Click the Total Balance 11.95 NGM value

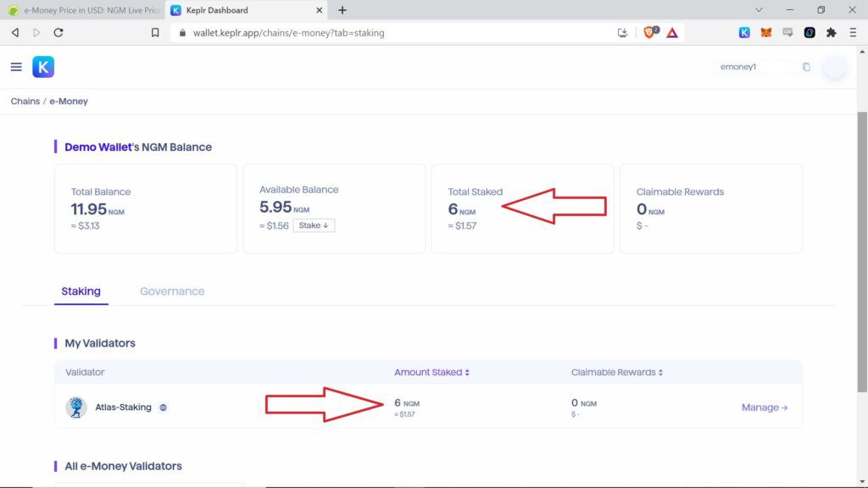pos(97,209)
